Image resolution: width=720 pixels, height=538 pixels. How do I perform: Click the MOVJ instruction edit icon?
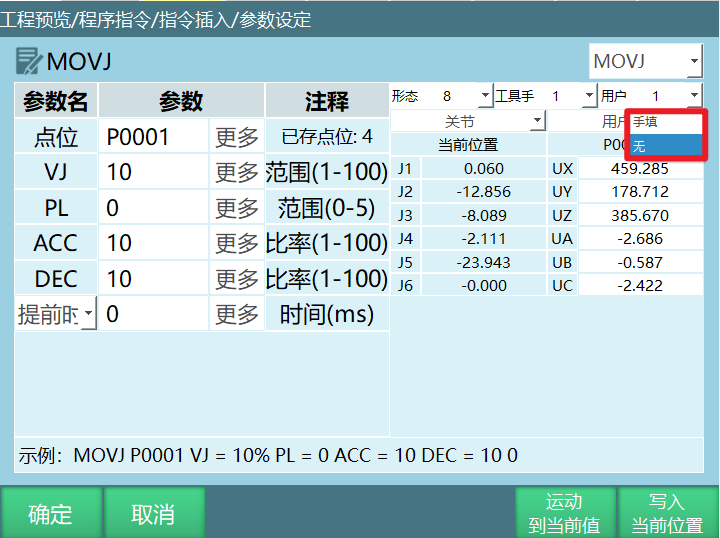[28, 61]
